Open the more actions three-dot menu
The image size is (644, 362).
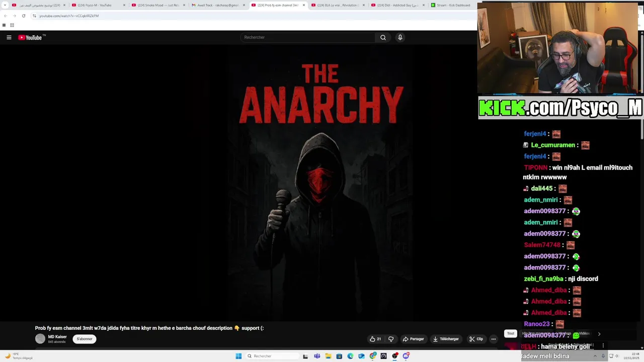[494, 339]
